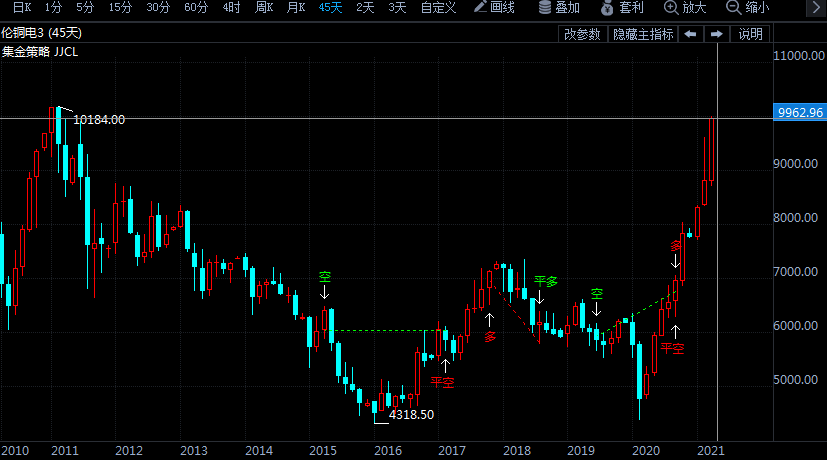Switch to the 周K weekly chart
The height and width of the screenshot is (460, 827).
pos(264,7)
